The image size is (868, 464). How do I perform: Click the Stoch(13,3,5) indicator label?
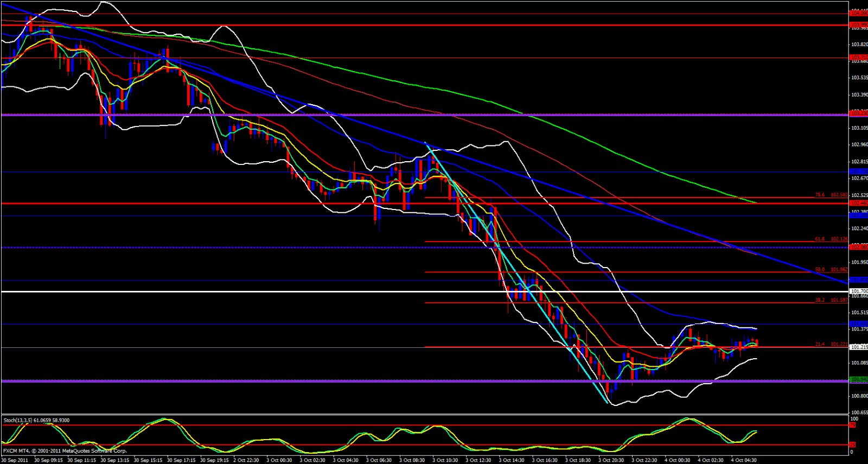[x=36, y=420]
